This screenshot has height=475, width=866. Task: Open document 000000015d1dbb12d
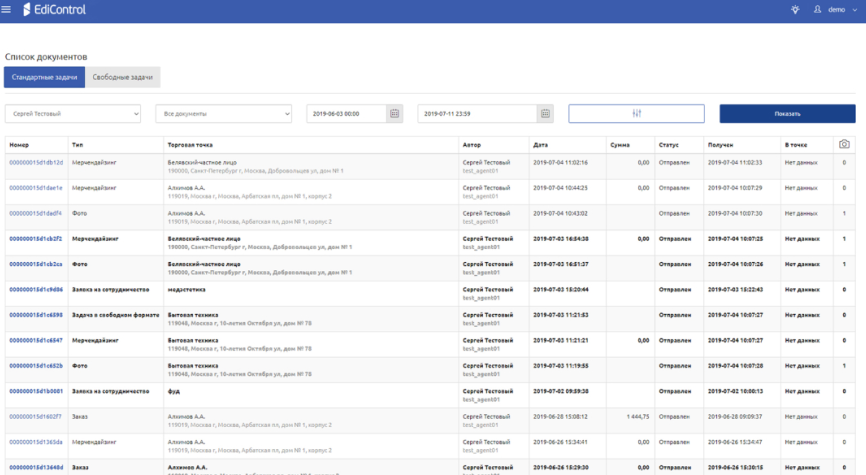[x=36, y=162]
